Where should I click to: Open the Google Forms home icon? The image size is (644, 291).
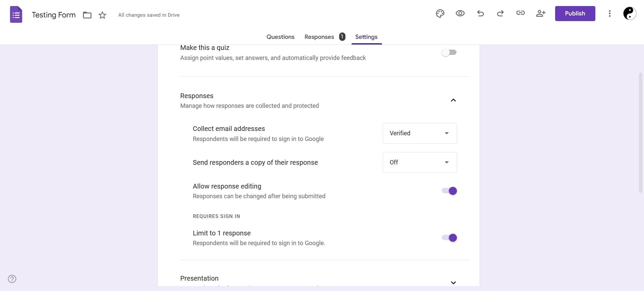tap(16, 14)
